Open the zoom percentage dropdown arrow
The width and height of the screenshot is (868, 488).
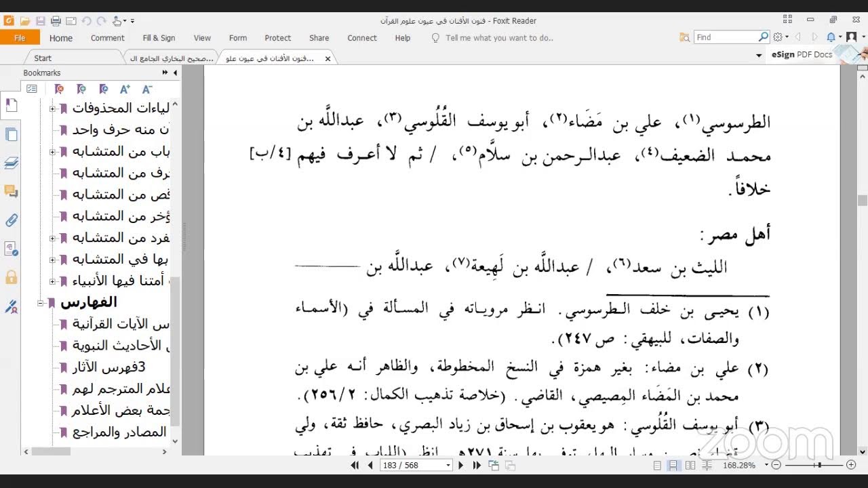766,466
